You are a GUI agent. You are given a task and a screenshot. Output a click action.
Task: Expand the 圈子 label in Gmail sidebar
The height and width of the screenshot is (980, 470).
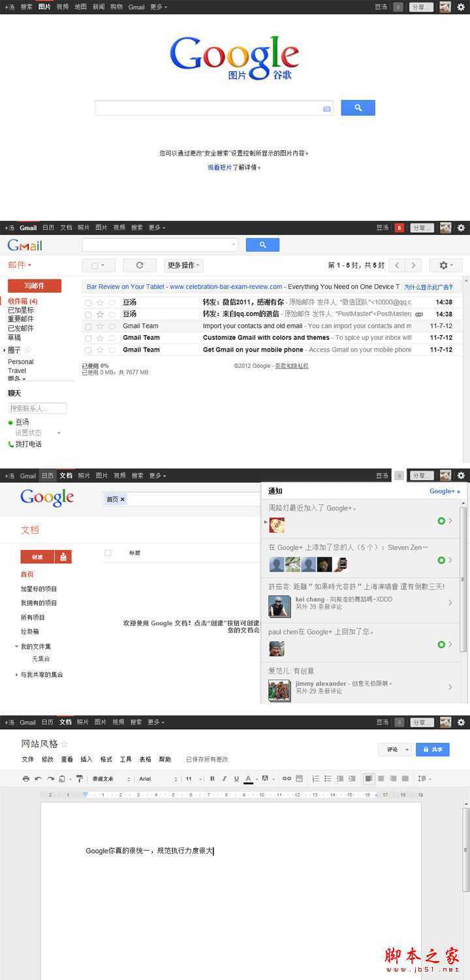(x=5, y=350)
